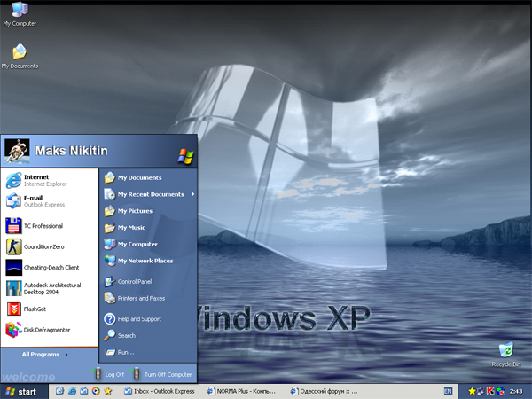Viewport: 532px width, 399px height.
Task: Launch Internet Explorer from the pinned Internet entry
Action: 49,180
